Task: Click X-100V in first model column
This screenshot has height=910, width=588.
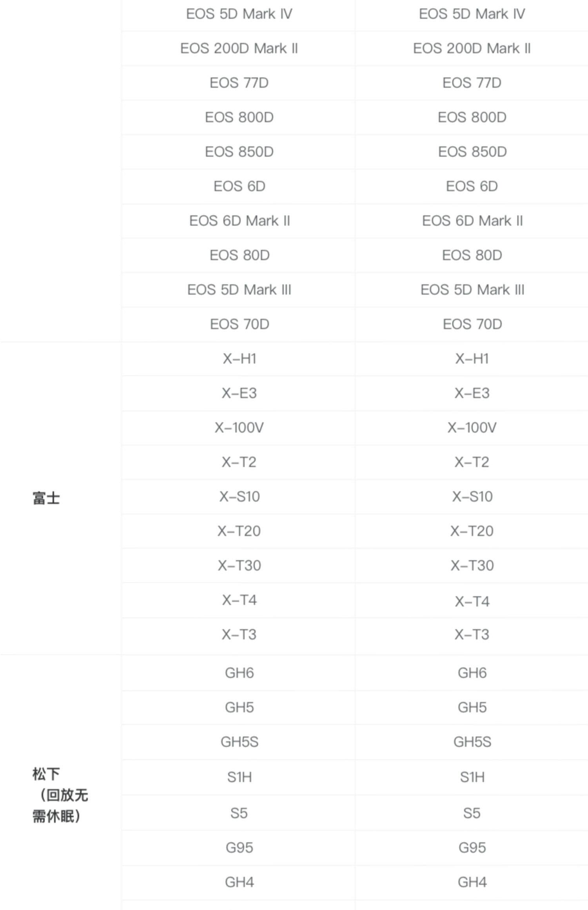Action: coord(239,428)
